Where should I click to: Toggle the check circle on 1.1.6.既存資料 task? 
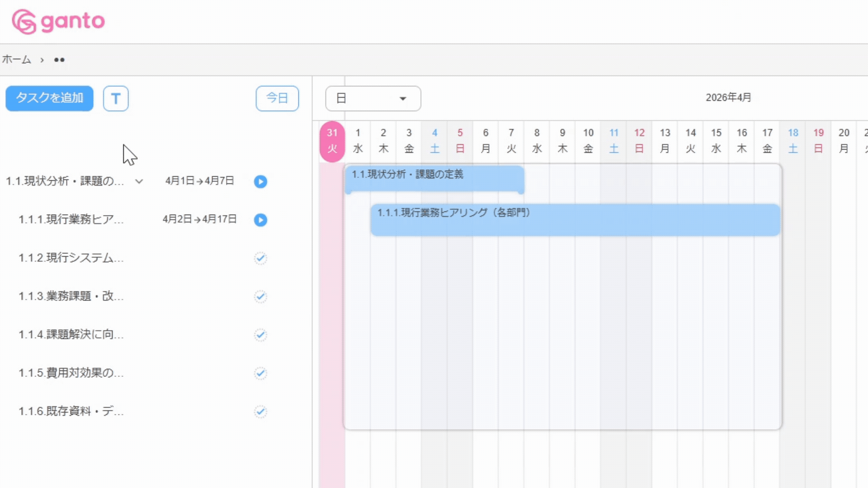point(260,411)
